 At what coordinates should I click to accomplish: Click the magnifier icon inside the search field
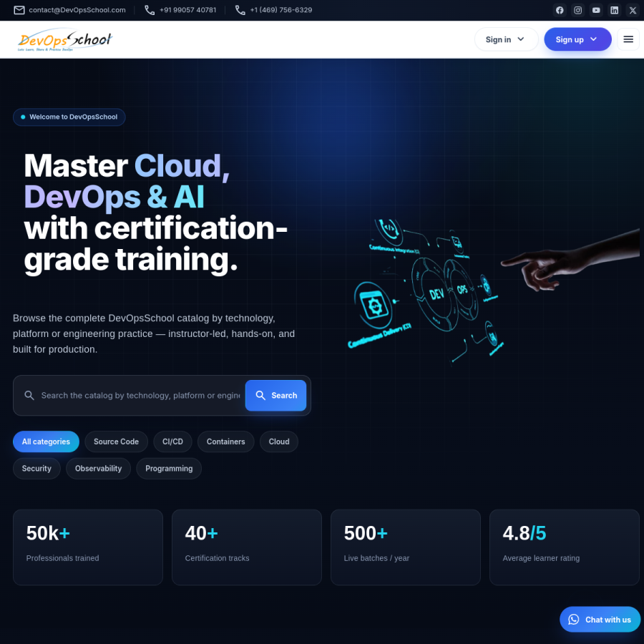[29, 395]
